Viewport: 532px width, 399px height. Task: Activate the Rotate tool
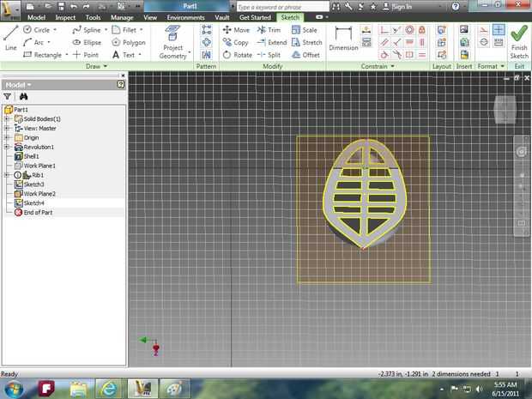(x=238, y=55)
